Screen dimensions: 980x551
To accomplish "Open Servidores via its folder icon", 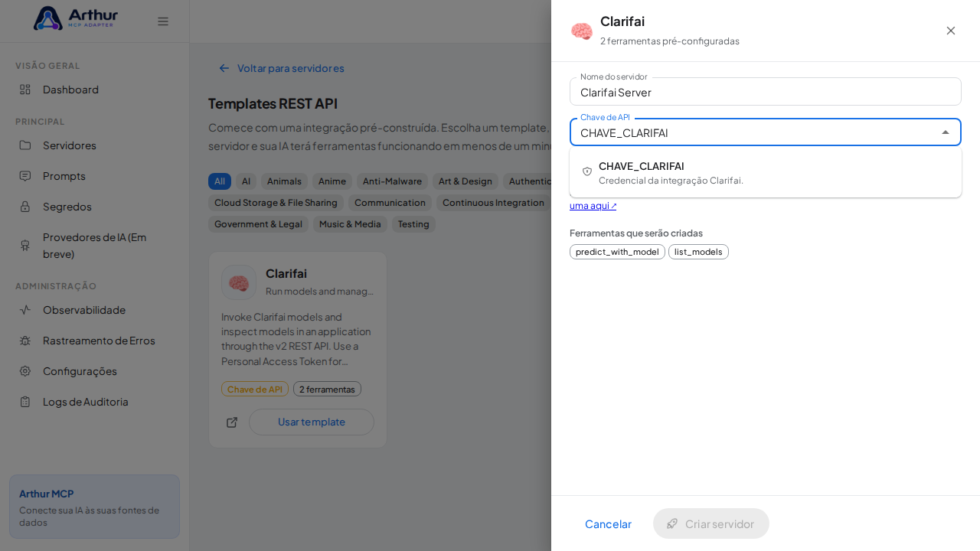I will (x=25, y=145).
